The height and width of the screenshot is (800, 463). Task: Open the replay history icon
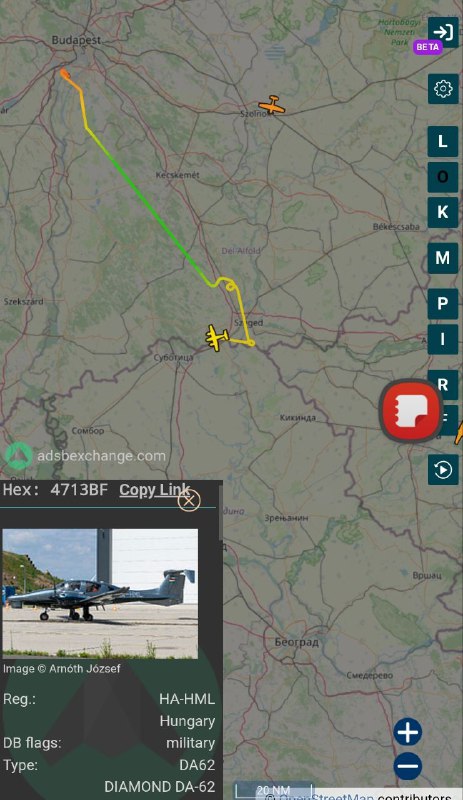(443, 469)
